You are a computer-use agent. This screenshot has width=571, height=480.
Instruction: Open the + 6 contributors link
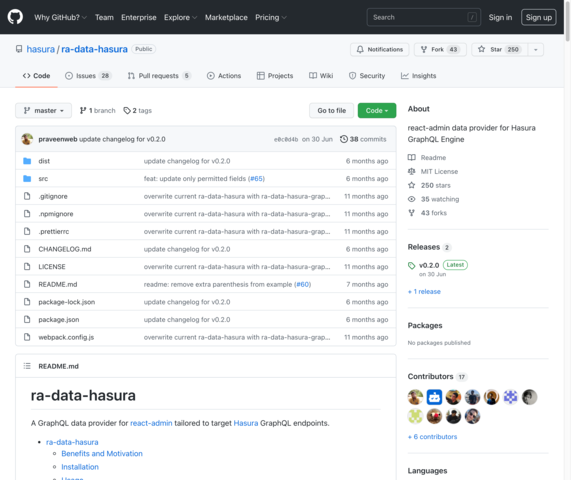[x=432, y=436]
